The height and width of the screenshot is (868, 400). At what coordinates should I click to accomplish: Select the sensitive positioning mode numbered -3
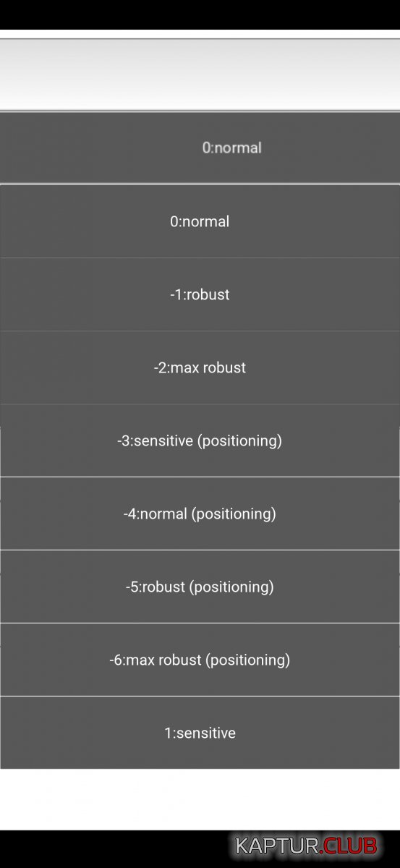coord(200,441)
